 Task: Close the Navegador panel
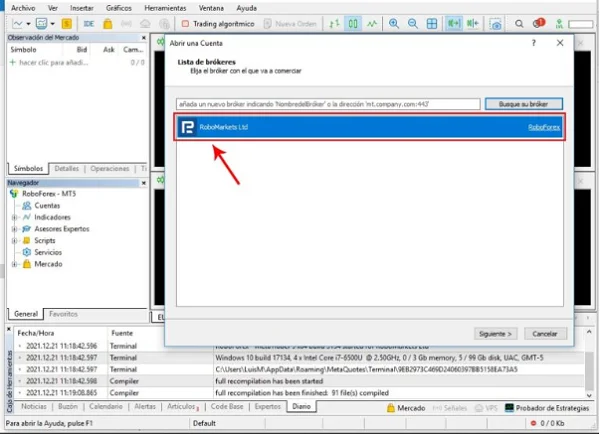click(143, 183)
